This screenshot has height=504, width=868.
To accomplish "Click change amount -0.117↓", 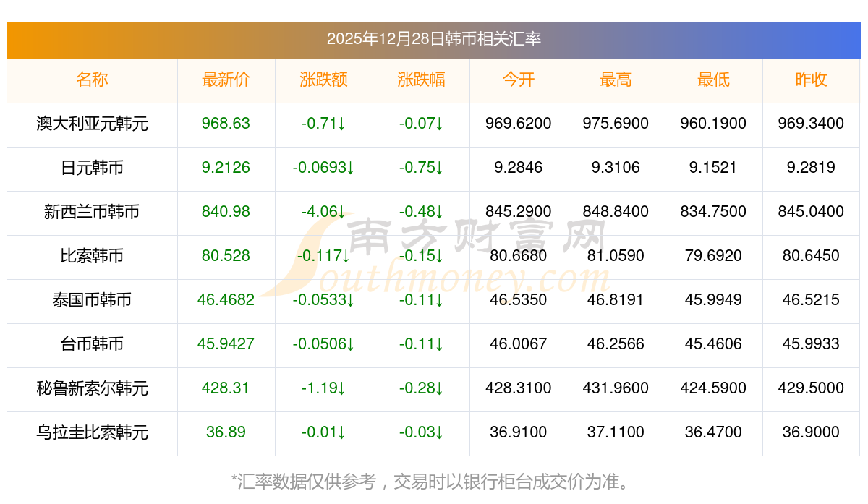I will pyautogui.click(x=323, y=256).
